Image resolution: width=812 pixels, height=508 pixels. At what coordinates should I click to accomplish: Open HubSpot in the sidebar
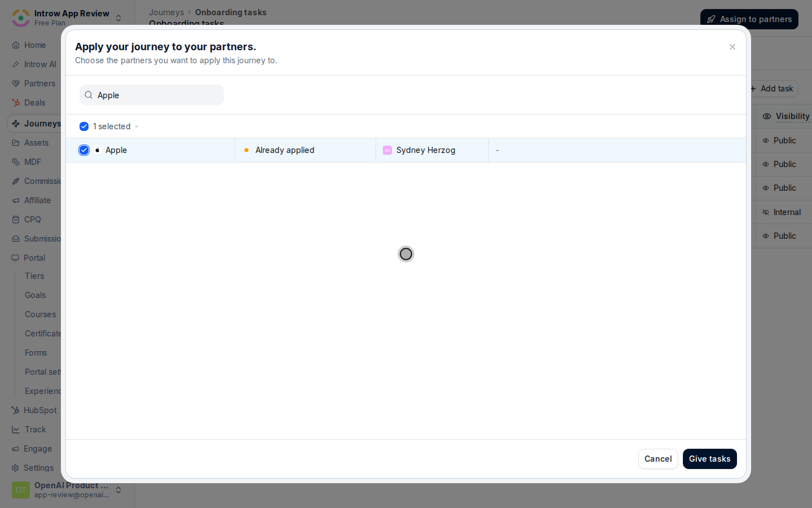click(40, 410)
